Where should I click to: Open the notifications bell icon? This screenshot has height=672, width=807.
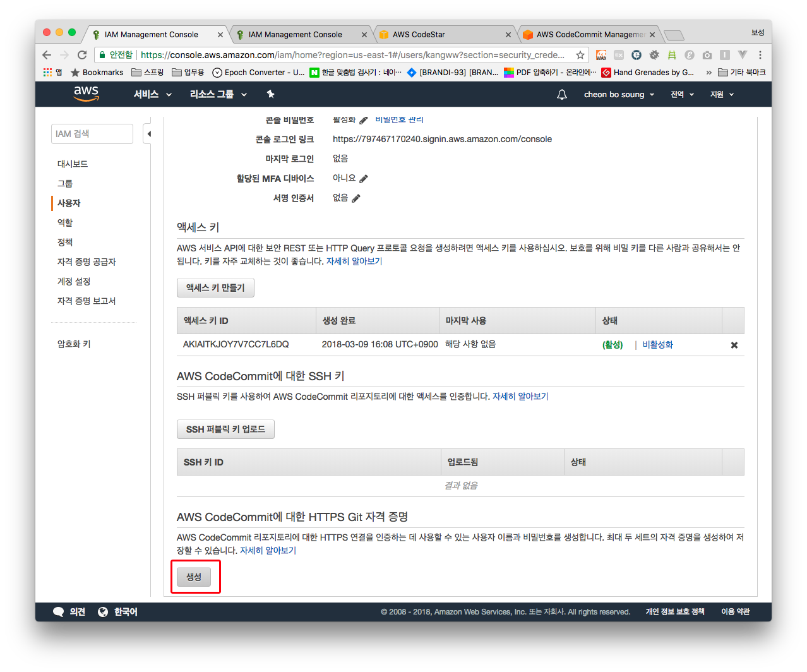pos(561,94)
